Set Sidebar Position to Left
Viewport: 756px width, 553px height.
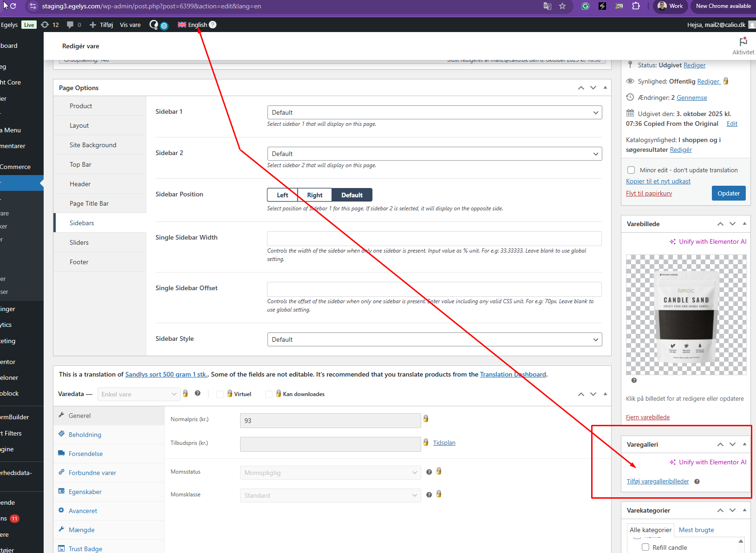tap(282, 195)
